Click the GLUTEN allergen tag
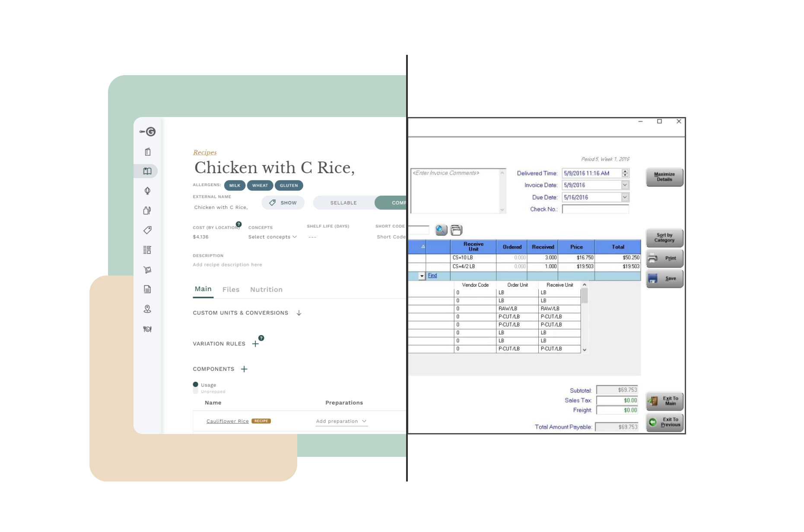 [x=289, y=185]
